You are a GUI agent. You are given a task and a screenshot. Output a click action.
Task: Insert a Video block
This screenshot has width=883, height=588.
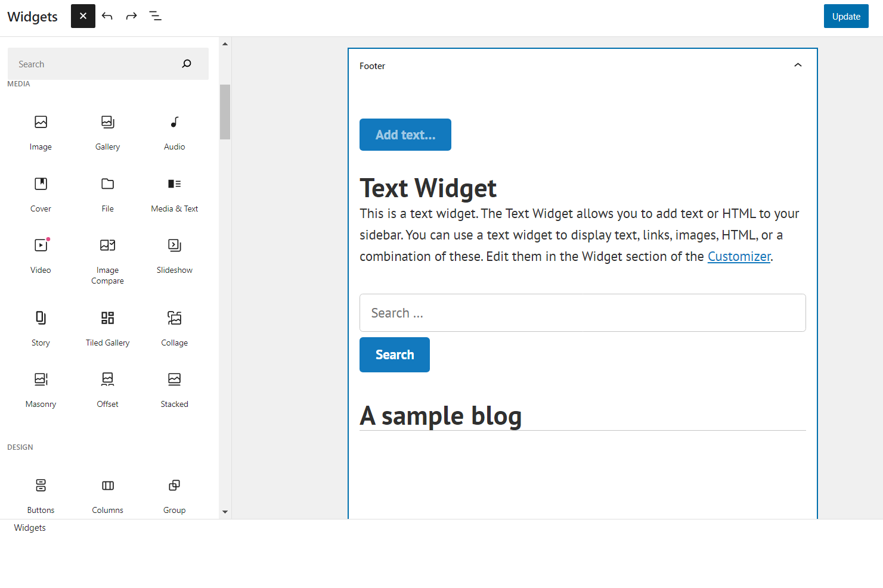(x=41, y=256)
